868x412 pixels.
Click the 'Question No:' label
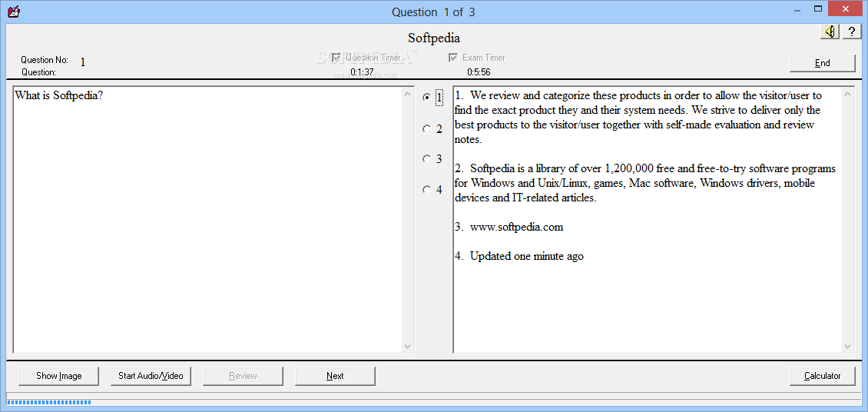click(45, 60)
